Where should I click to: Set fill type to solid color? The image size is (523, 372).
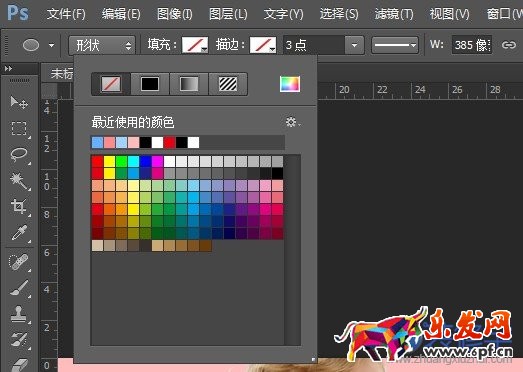pos(150,84)
